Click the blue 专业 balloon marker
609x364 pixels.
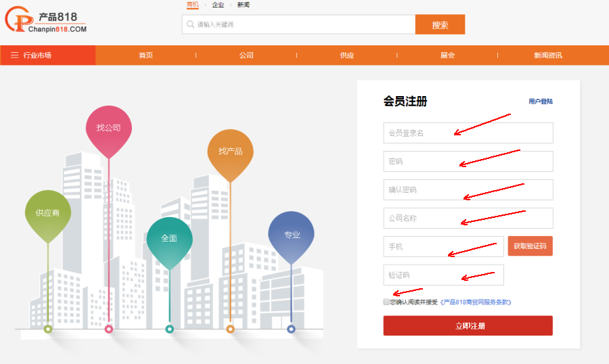coord(292,235)
